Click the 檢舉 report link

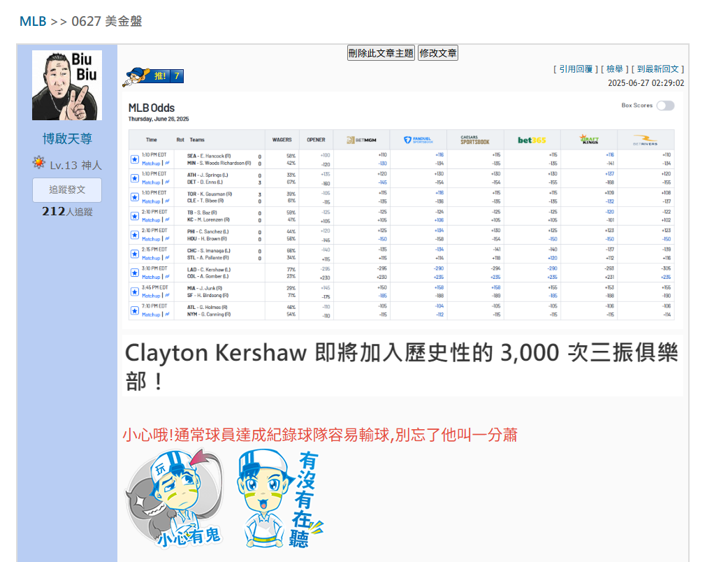[x=615, y=69]
